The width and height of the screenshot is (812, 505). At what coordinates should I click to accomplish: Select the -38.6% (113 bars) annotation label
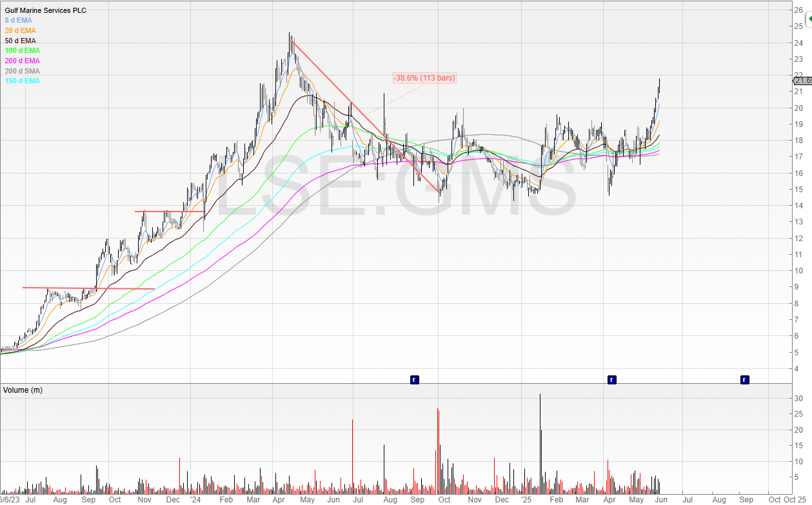[x=424, y=78]
